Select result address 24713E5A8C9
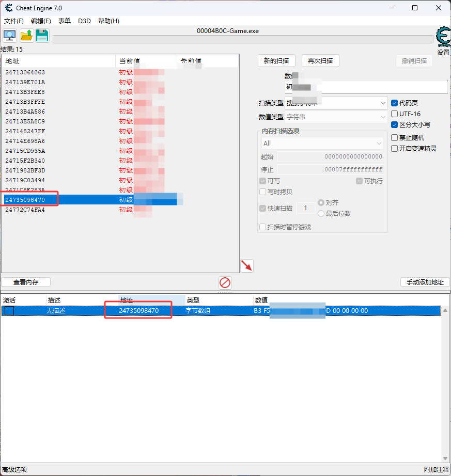Viewport: 451px width, 476px height. click(25, 121)
